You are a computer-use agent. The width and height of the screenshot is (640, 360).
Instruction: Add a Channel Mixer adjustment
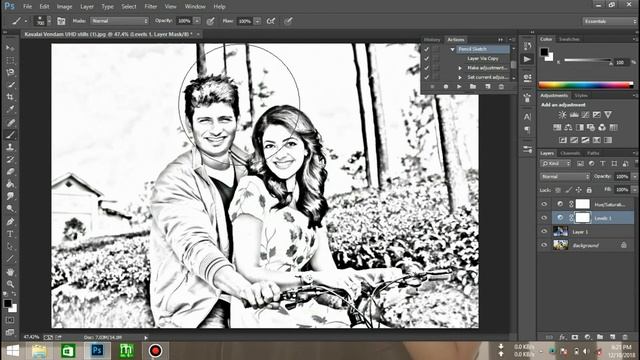pos(602,127)
